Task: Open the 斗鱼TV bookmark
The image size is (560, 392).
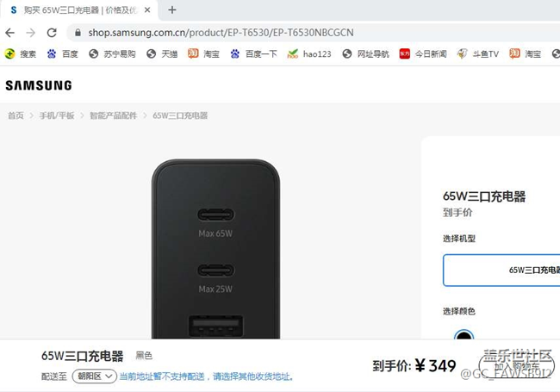Action: [478, 54]
